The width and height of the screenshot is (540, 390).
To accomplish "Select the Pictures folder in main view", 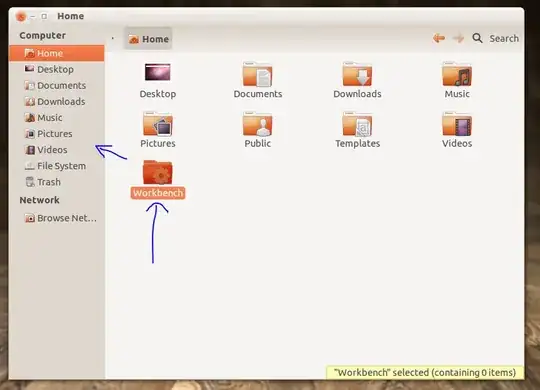I will pyautogui.click(x=158, y=124).
